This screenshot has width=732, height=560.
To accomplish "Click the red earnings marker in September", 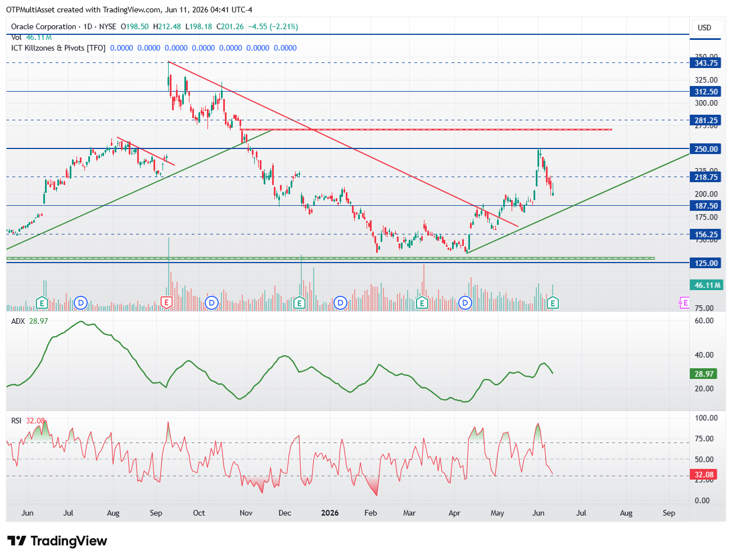I will tap(166, 303).
